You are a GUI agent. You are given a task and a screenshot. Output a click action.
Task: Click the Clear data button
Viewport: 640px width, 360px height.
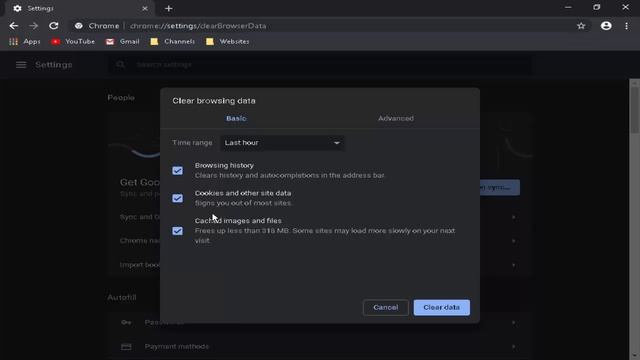[x=442, y=307]
